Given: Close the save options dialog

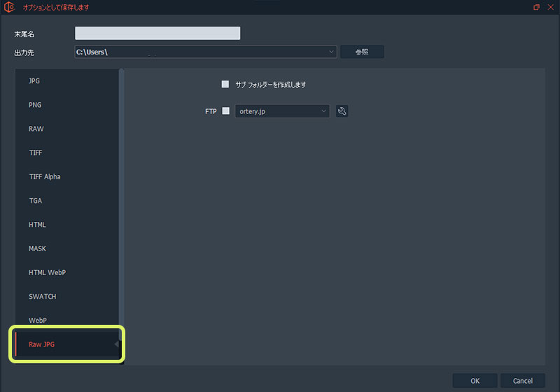Looking at the screenshot, I should (550, 7).
